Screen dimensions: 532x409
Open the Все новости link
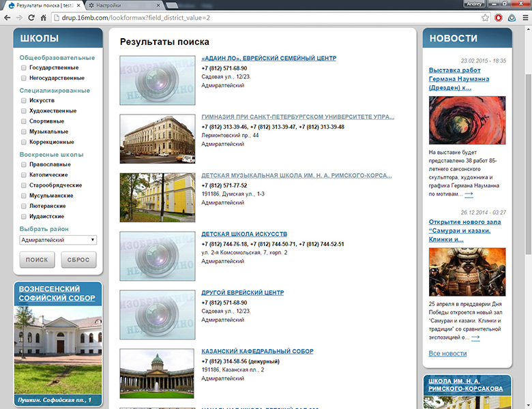click(x=447, y=354)
